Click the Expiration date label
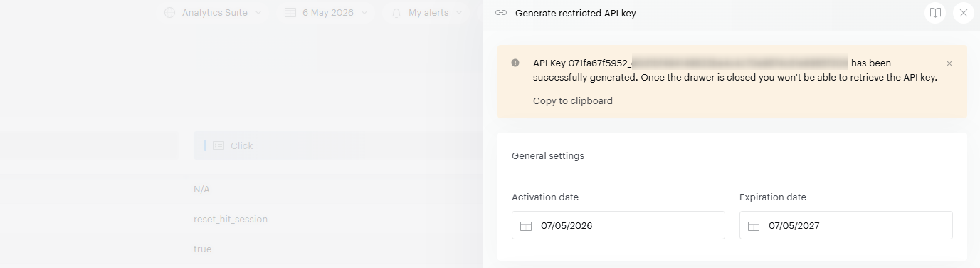 click(773, 197)
